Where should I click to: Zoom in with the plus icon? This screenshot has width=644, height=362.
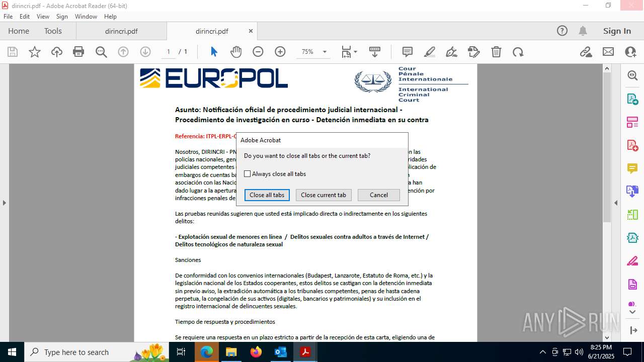point(280,52)
